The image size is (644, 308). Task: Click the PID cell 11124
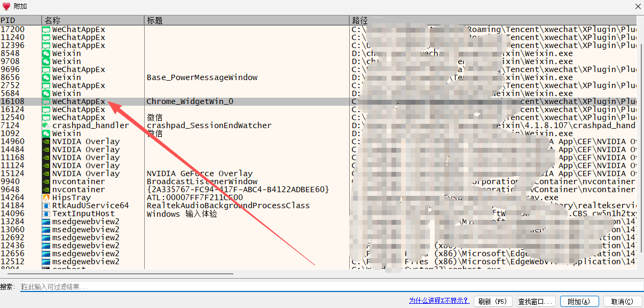pyautogui.click(x=12, y=165)
